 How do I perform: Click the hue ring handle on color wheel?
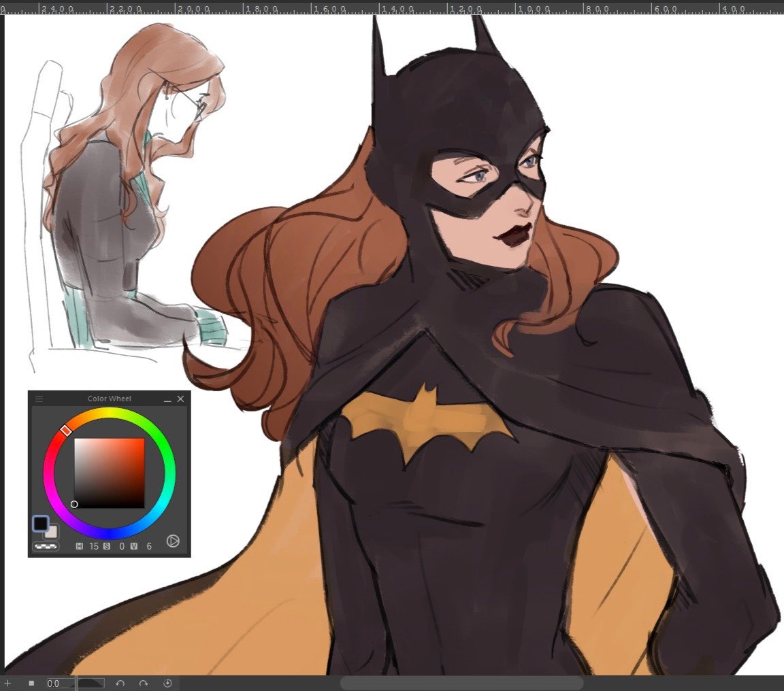65,431
